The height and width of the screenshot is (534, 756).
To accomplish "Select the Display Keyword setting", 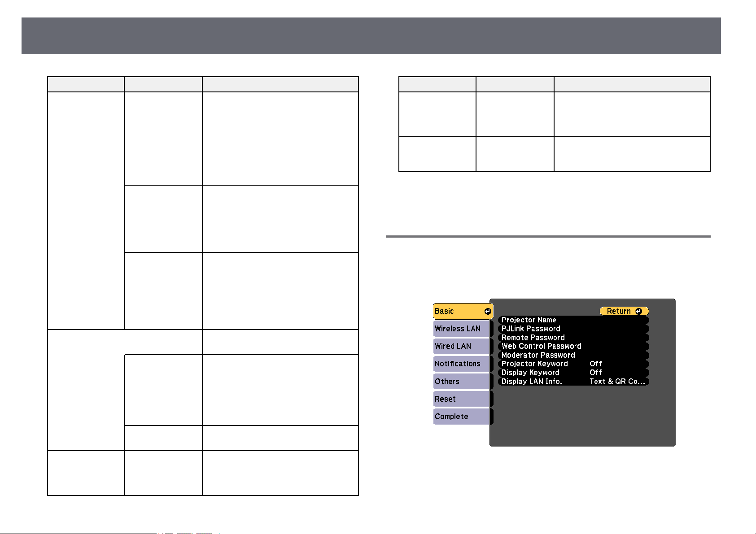I will pos(573,373).
